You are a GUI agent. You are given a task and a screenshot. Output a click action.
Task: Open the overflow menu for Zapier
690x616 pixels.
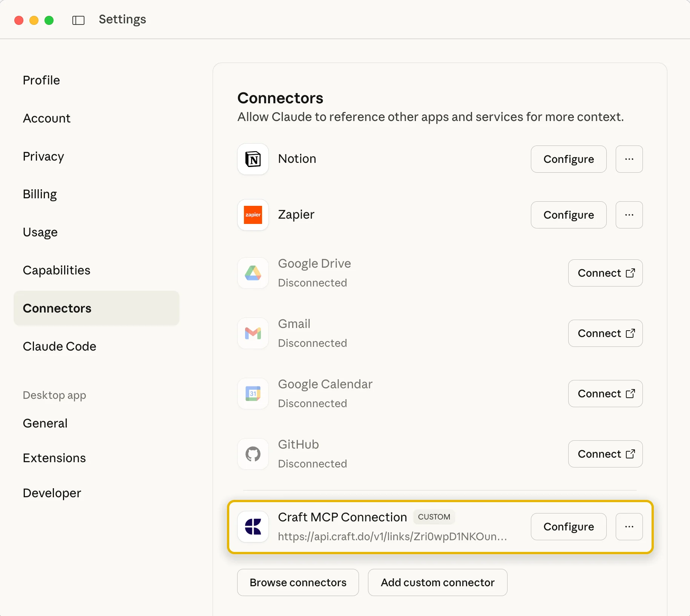629,215
